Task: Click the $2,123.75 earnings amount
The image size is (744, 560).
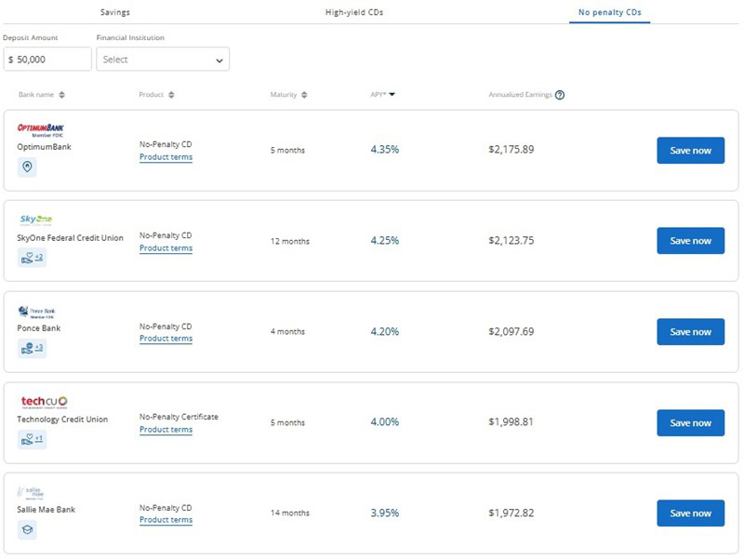Action: click(511, 241)
